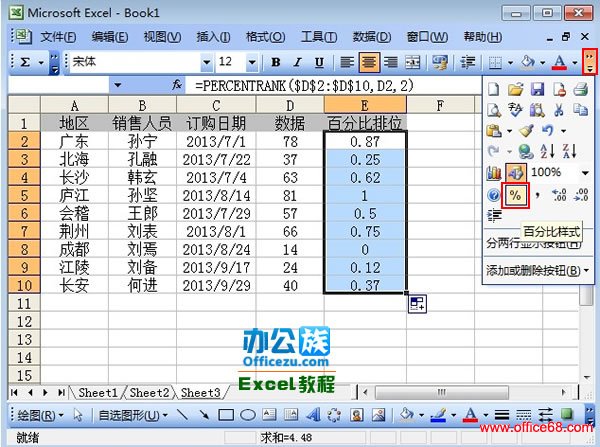
Task: Click the Decrease Decimal icon
Action: pos(581,195)
